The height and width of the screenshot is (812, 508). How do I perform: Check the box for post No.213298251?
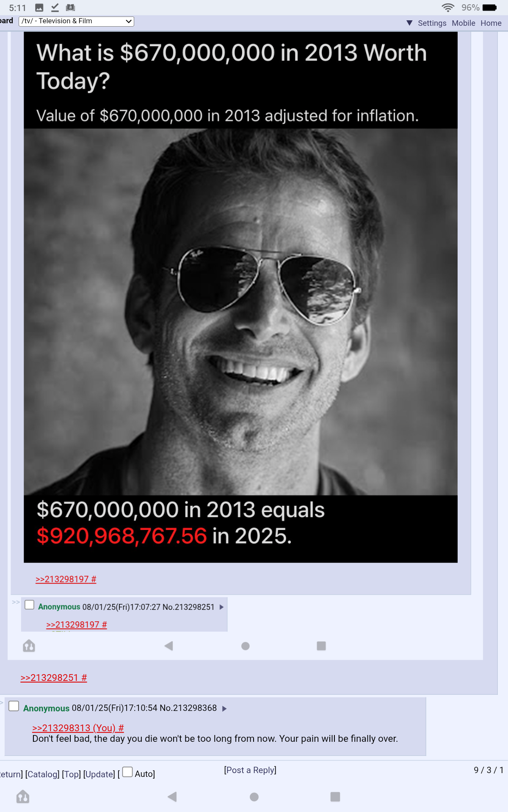tap(29, 605)
